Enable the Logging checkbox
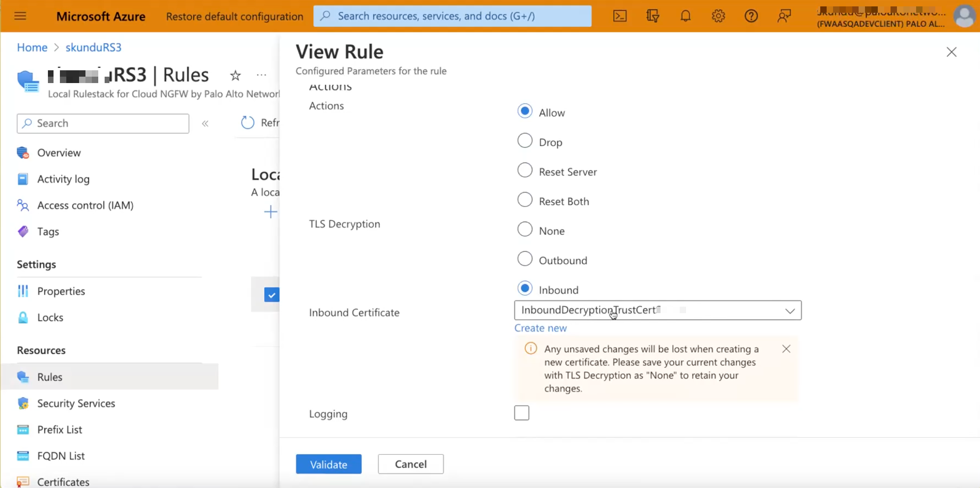The height and width of the screenshot is (488, 980). point(522,413)
